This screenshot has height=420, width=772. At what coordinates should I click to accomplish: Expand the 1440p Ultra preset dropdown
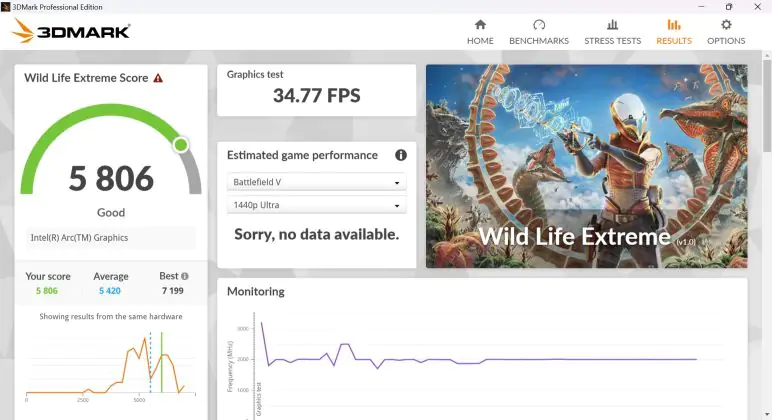click(317, 205)
